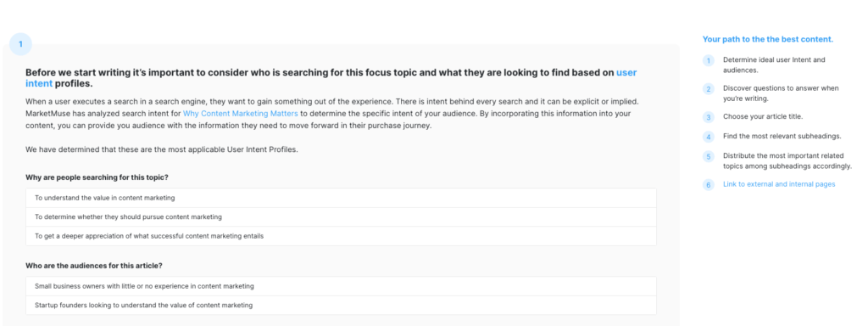This screenshot has width=868, height=326.
Task: Go to 'Discover questions to answer' step
Action: coord(781,93)
